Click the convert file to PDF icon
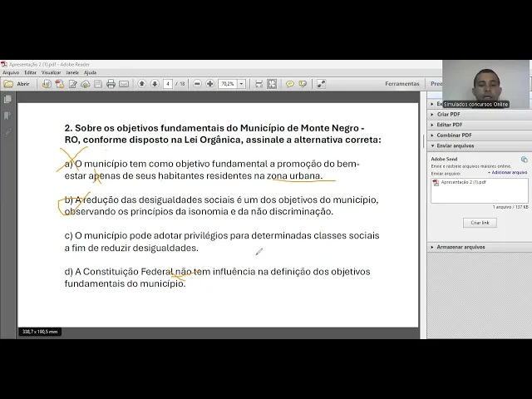The height and width of the screenshot is (399, 532). point(47,84)
